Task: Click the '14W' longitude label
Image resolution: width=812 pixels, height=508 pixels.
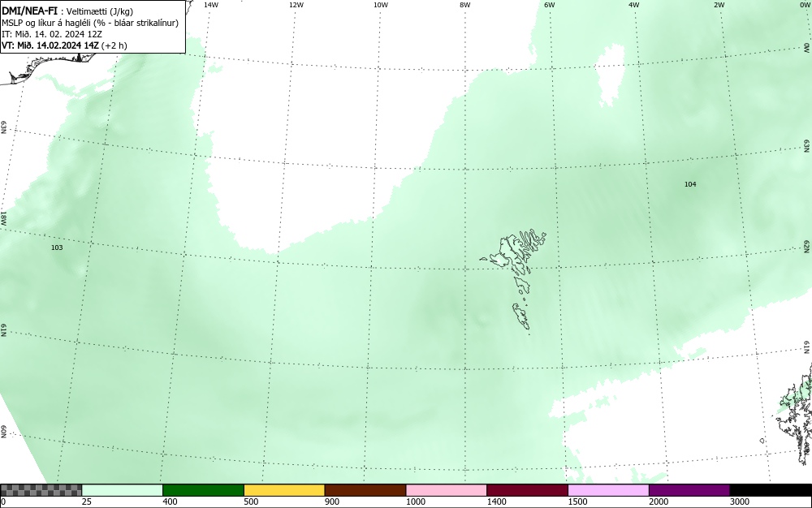Action: coord(211,5)
